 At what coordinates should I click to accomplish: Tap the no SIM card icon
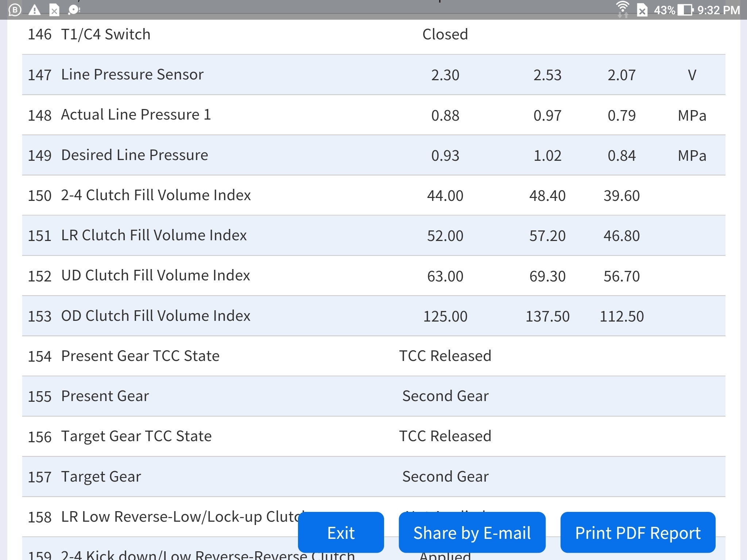[x=642, y=10]
